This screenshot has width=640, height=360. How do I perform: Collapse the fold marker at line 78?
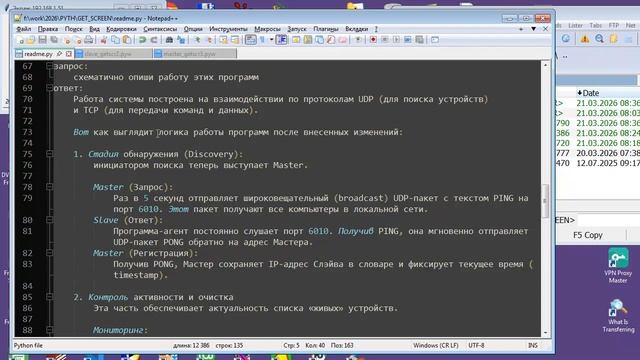pyautogui.click(x=49, y=187)
